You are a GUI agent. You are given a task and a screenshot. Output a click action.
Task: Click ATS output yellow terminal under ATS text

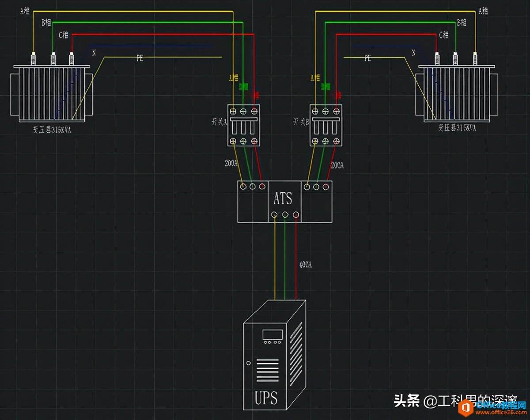[274, 215]
